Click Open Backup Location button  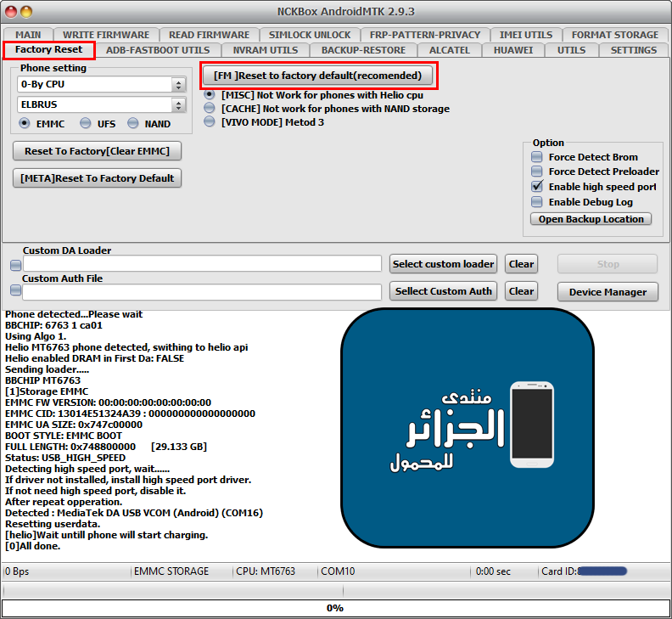point(591,219)
